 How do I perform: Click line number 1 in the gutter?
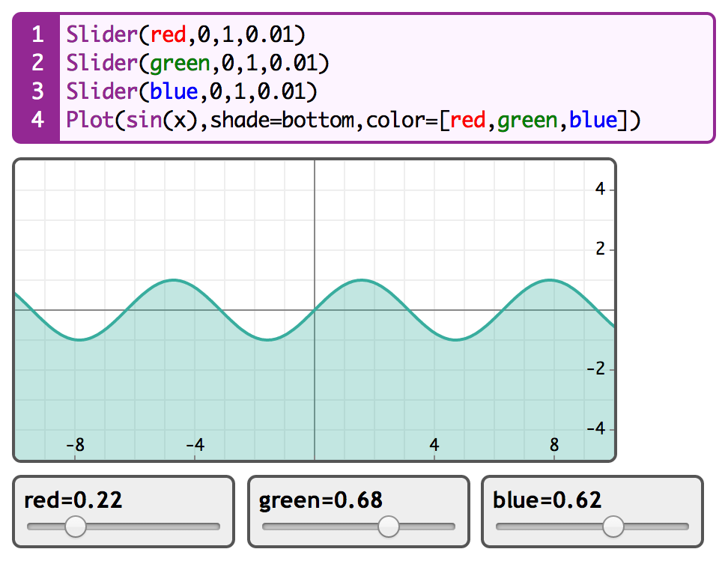(37, 34)
